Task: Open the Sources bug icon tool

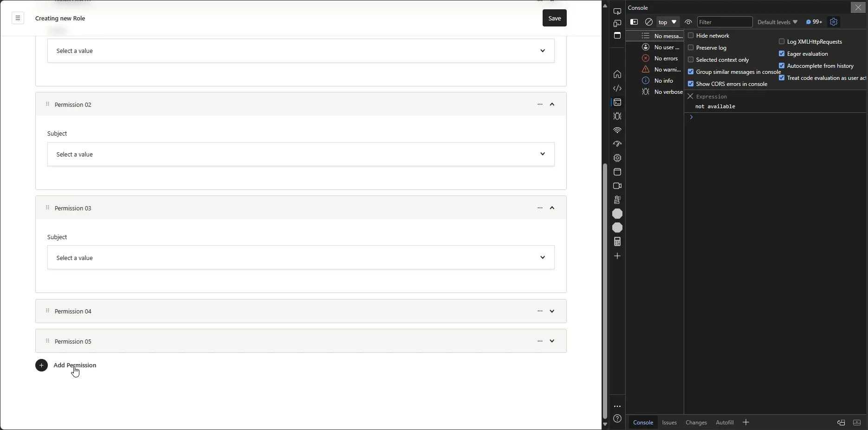Action: (x=617, y=116)
